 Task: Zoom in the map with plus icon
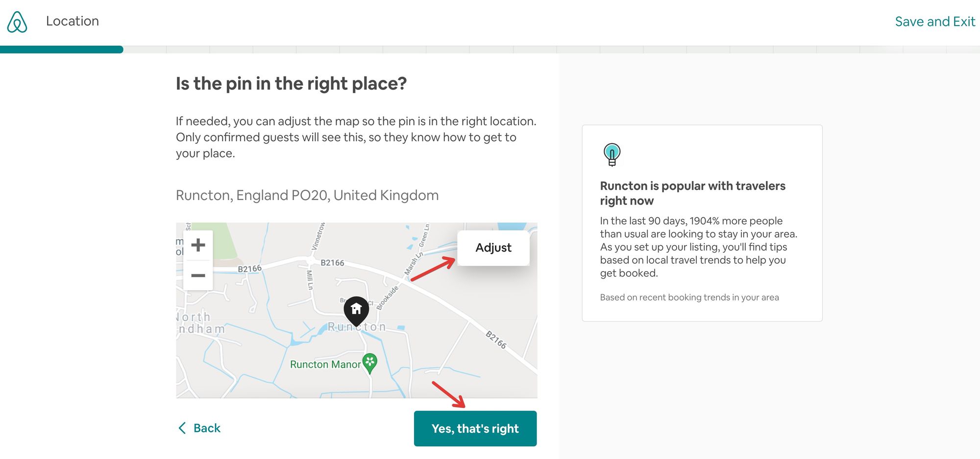pyautogui.click(x=198, y=245)
